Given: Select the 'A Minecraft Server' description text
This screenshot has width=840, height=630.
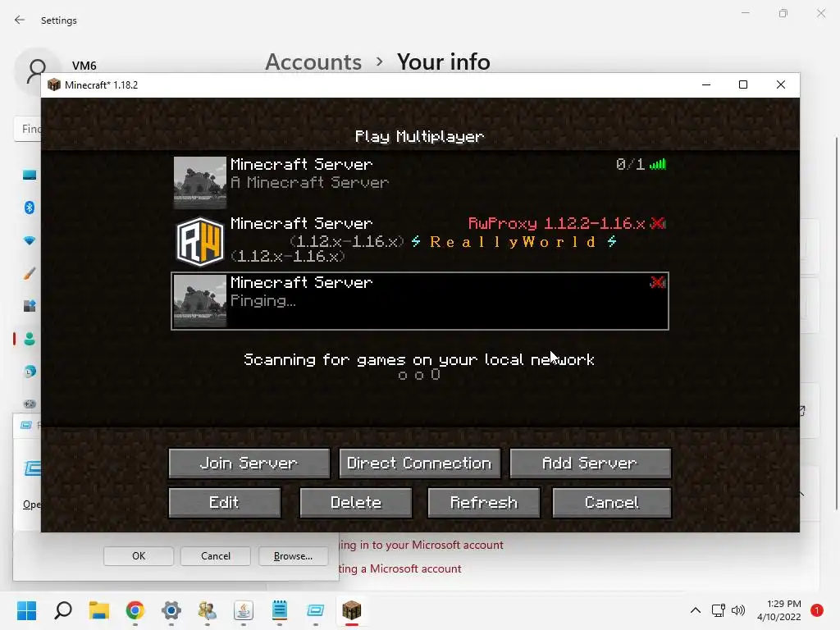Looking at the screenshot, I should [x=309, y=183].
